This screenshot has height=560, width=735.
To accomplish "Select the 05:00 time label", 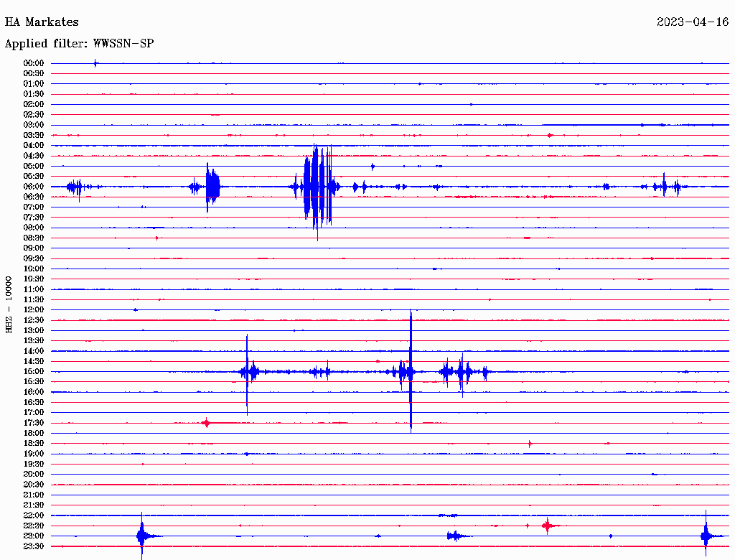I will (x=34, y=166).
